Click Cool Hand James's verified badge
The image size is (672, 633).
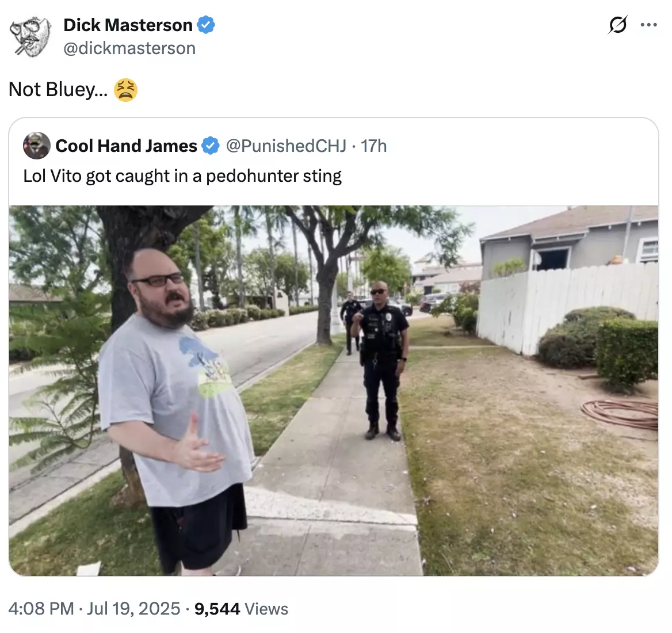[x=211, y=146]
